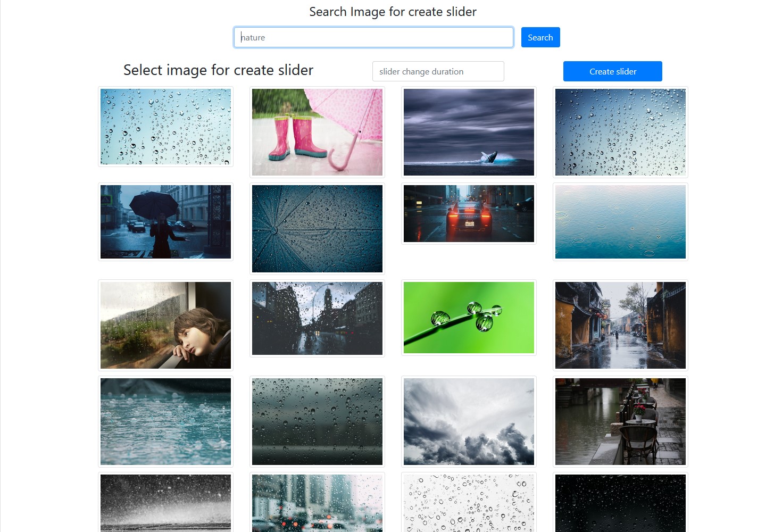Screen dimensions: 774x532
Task: Choose the green stem with water droplets image
Action: (469, 318)
